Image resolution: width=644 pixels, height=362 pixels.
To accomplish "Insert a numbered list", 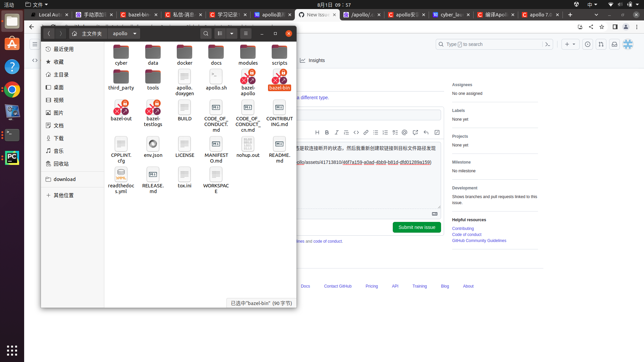I will pos(385,132).
